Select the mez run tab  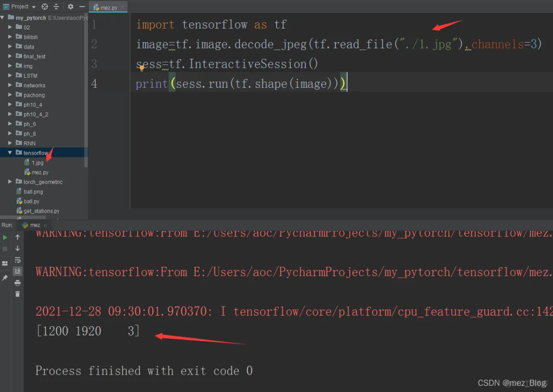tap(35, 225)
